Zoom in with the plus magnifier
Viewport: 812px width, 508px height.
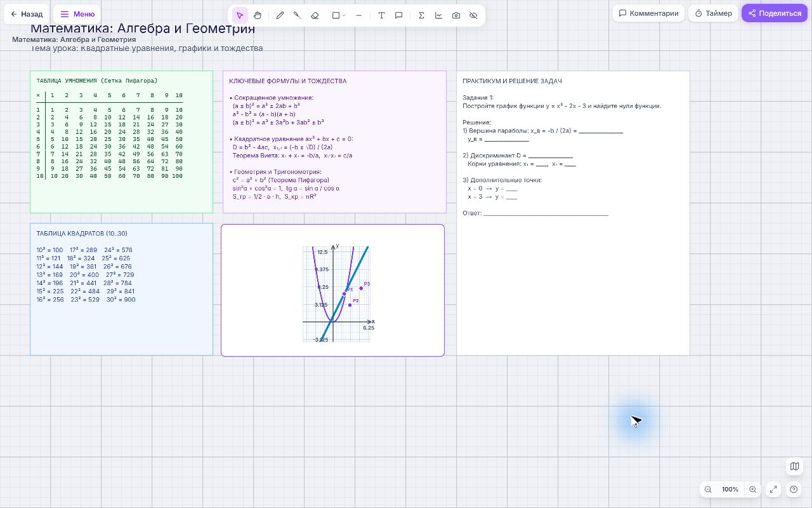[x=752, y=490]
